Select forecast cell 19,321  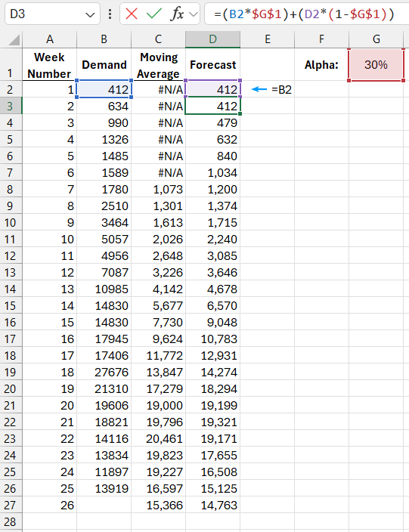(212, 422)
